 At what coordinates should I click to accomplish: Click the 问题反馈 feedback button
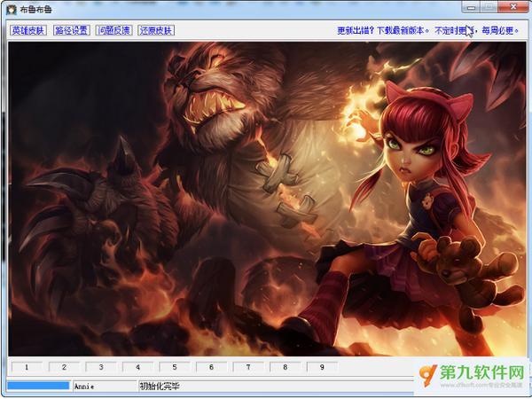(x=113, y=30)
